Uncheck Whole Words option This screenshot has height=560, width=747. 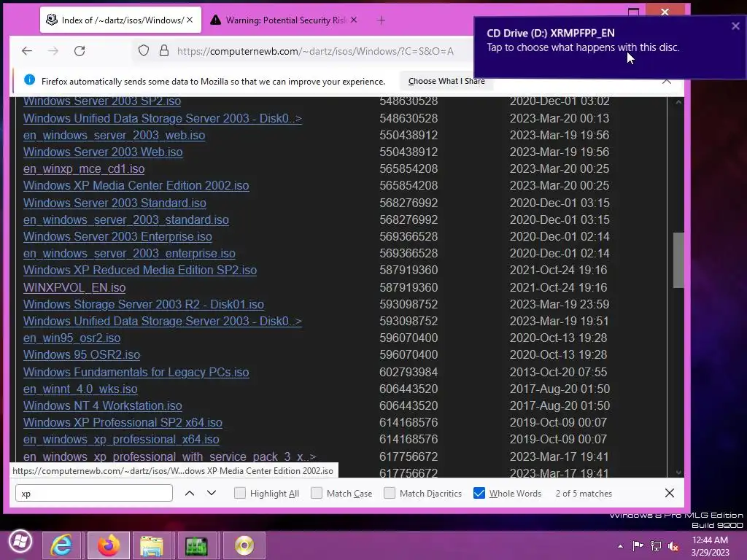(x=479, y=493)
